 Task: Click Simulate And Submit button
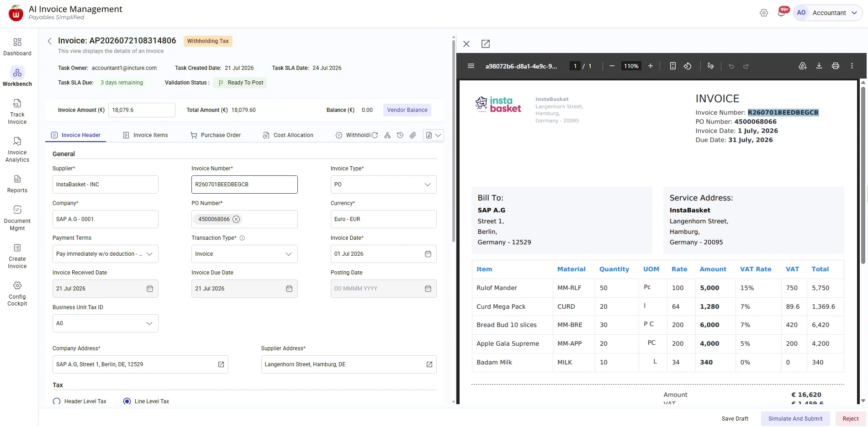(795, 419)
